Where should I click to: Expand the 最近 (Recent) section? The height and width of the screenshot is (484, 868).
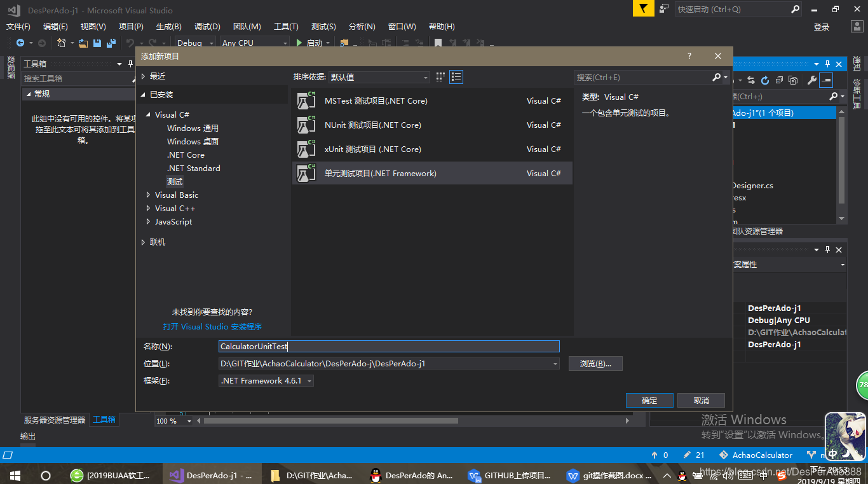coord(143,76)
